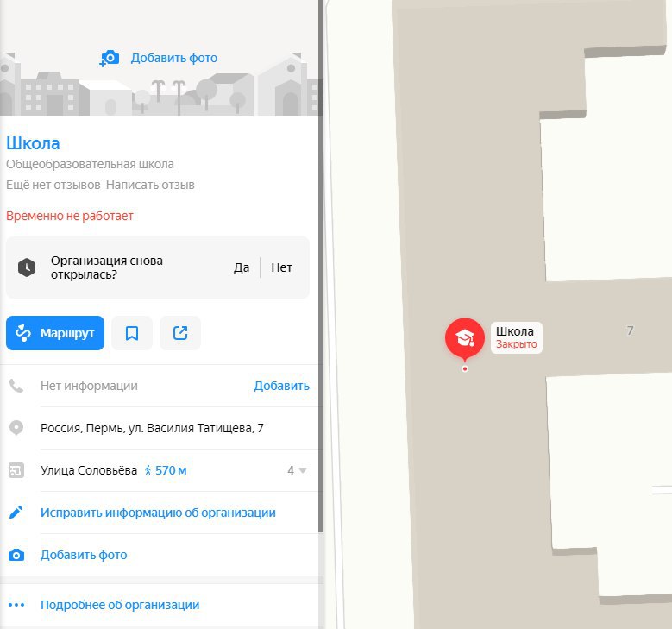
Task: Build a route with 'Маршрут' button
Action: point(55,333)
